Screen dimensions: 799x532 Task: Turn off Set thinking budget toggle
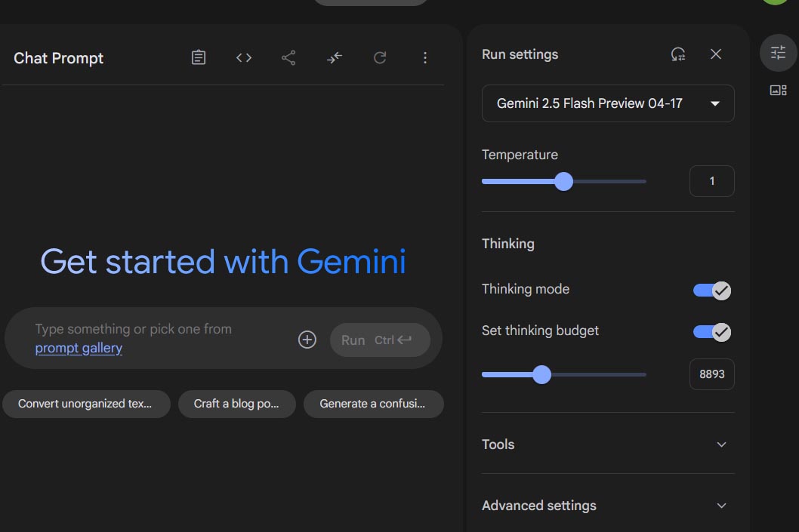click(711, 331)
